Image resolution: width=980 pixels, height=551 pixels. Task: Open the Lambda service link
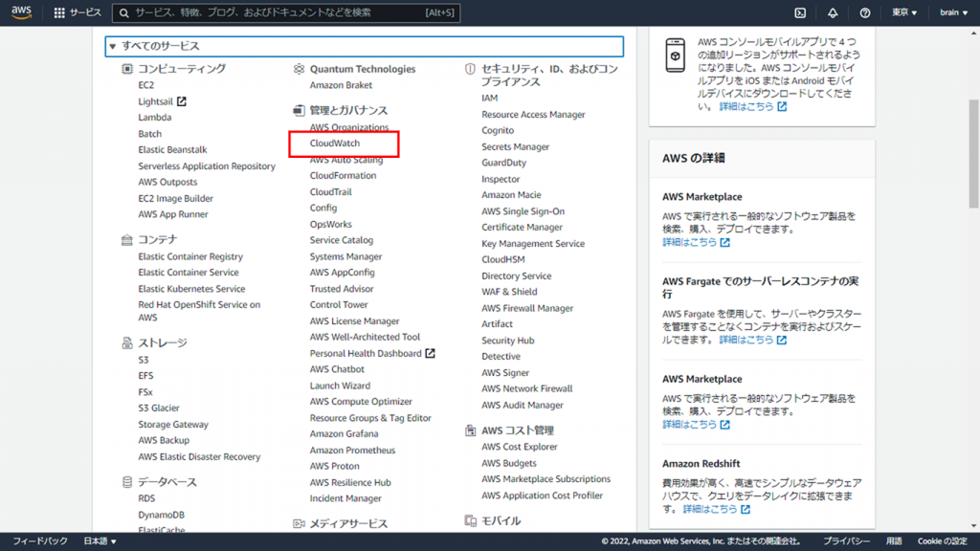[x=154, y=118]
